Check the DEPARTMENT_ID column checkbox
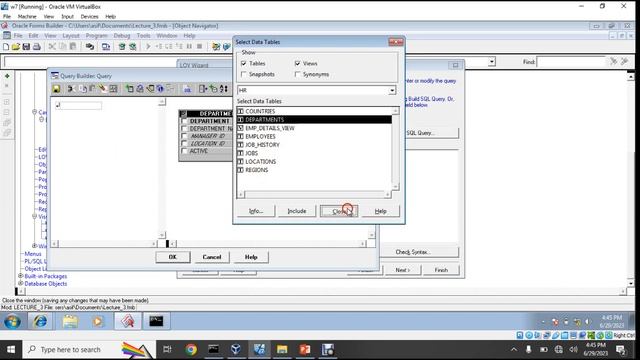The image size is (640, 360). (x=184, y=121)
